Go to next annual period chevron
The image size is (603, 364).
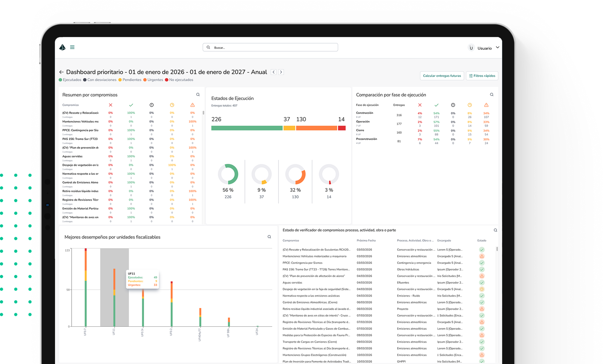point(281,72)
